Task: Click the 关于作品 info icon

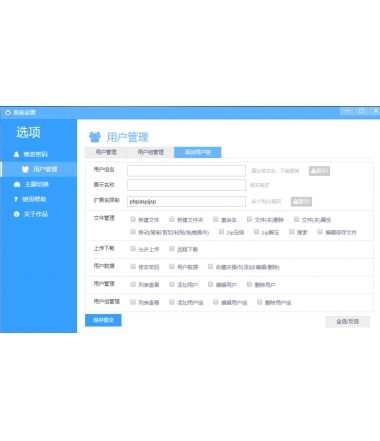Action: click(x=16, y=214)
